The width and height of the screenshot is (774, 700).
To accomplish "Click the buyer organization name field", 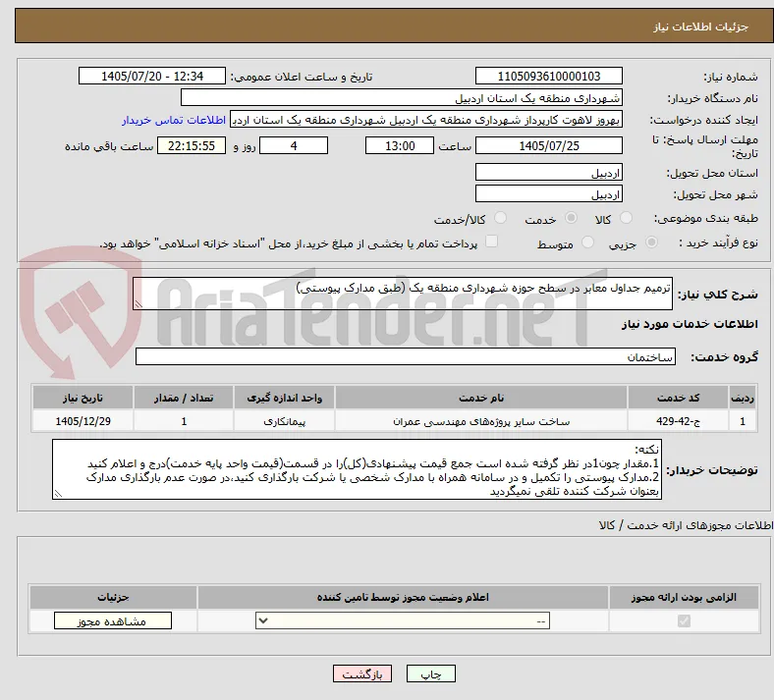I will (402, 97).
